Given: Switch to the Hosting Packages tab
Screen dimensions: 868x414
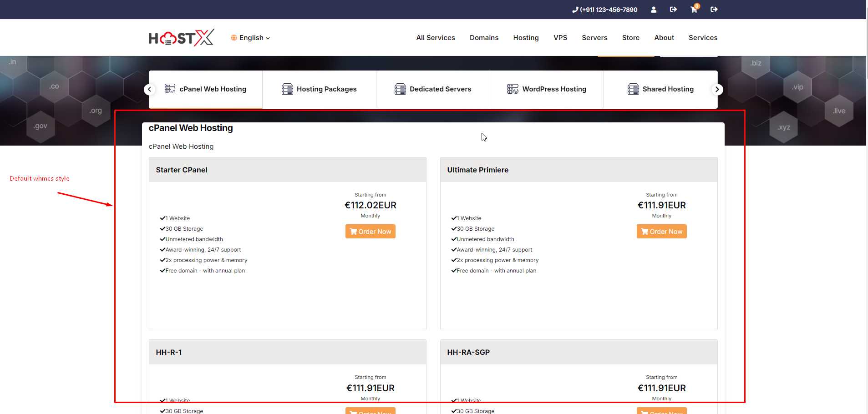Looking at the screenshot, I should tap(320, 89).
